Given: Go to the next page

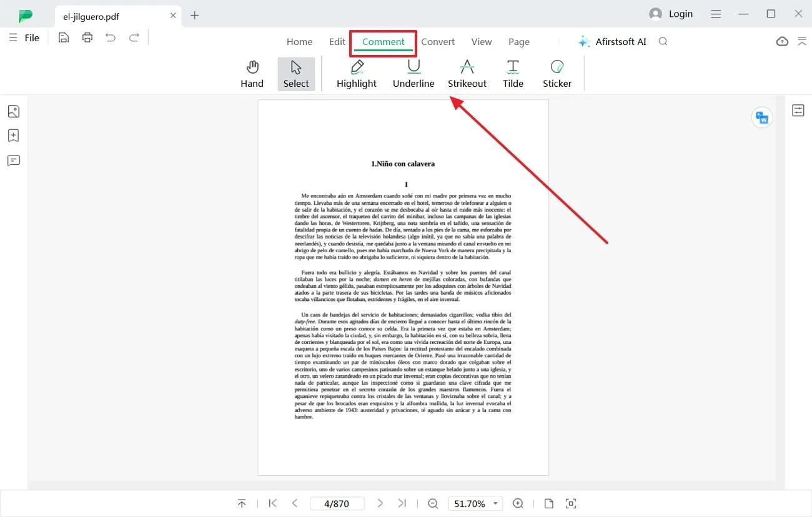Looking at the screenshot, I should click(x=380, y=503).
